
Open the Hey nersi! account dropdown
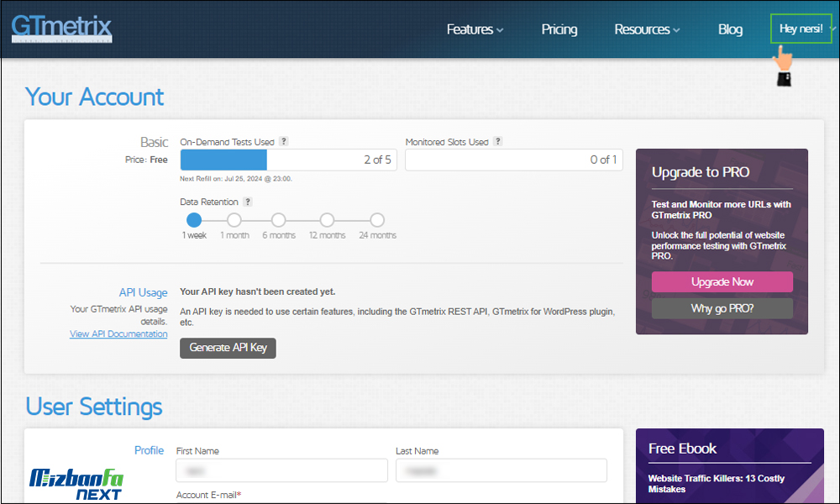(x=801, y=29)
